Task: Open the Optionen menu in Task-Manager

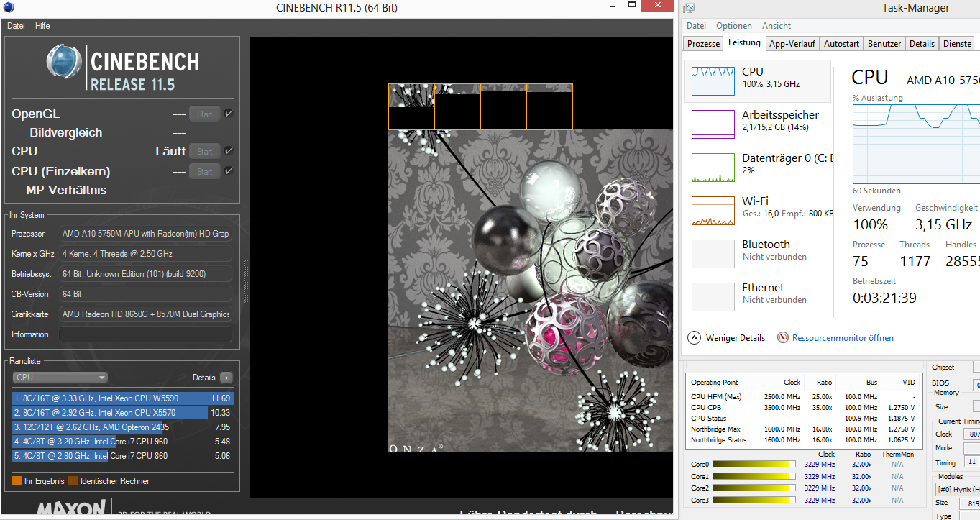Action: pyautogui.click(x=734, y=26)
